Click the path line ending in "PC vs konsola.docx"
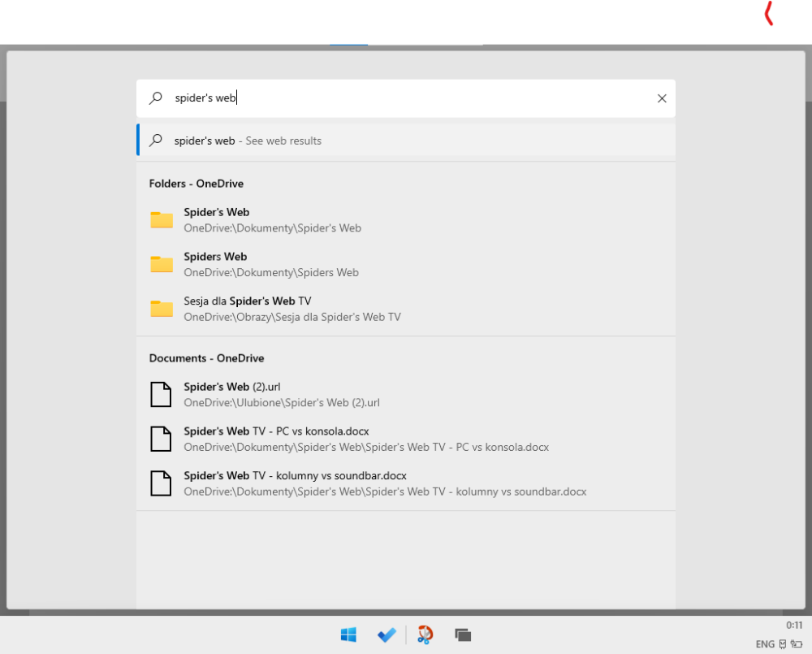812x654 pixels. click(x=366, y=447)
